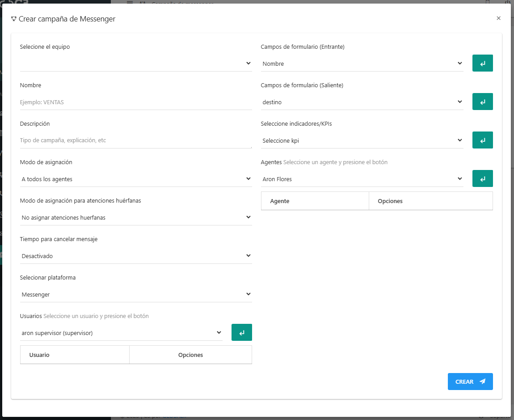Screen dimensions: 514x420
Task: Click into the Descripción text area
Action: pyautogui.click(x=136, y=140)
